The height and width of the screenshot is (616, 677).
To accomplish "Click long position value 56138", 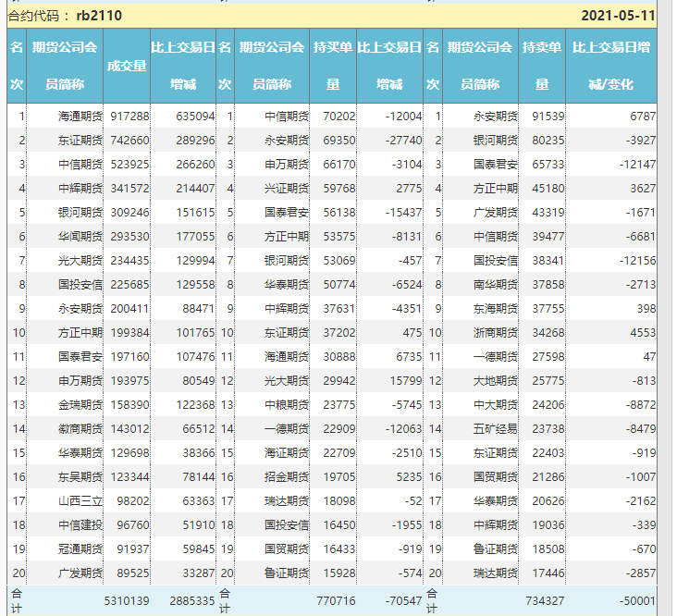I will coord(339,213).
